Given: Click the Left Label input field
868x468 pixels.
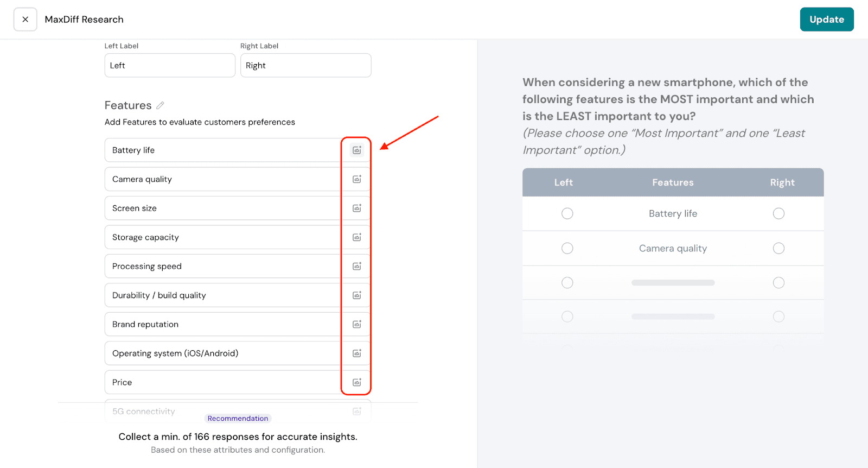Looking at the screenshot, I should click(170, 66).
